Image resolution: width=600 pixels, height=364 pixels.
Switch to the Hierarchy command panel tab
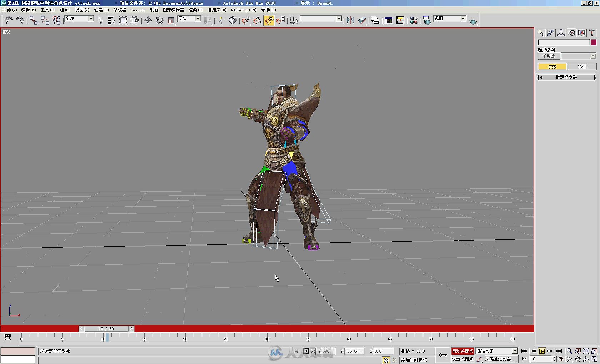click(561, 33)
